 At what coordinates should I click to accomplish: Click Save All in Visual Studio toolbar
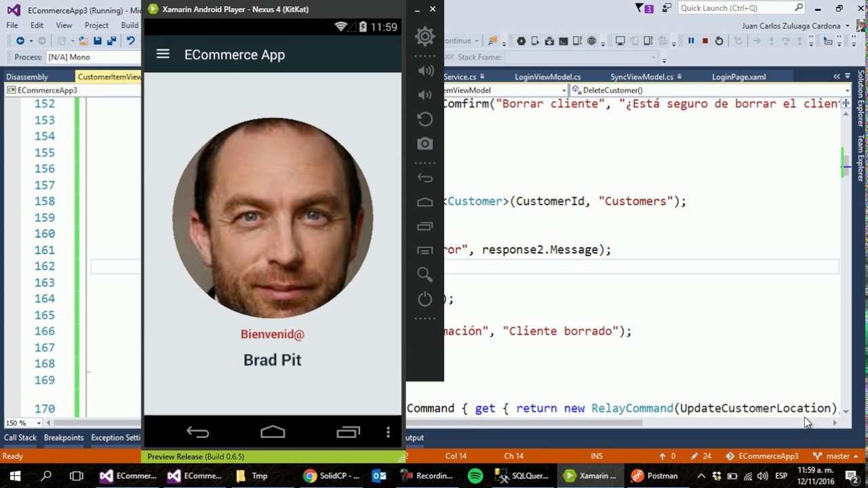[x=112, y=41]
